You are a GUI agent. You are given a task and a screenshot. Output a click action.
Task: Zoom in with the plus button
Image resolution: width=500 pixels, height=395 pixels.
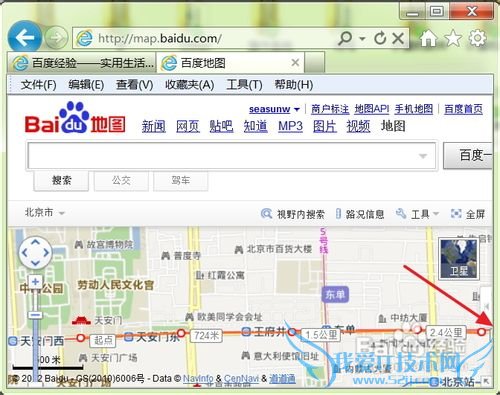point(35,282)
